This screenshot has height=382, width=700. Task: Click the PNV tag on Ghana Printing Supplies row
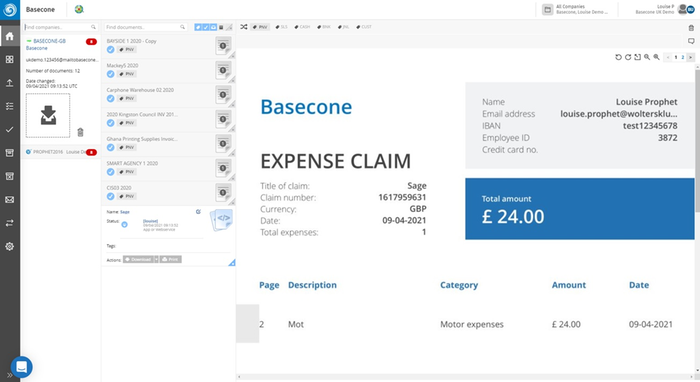(127, 147)
